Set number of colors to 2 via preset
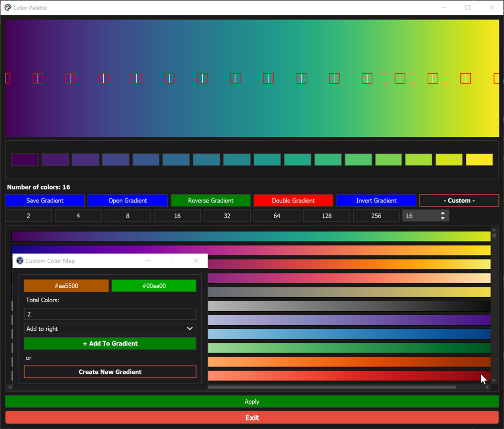The image size is (504, 429). point(28,216)
